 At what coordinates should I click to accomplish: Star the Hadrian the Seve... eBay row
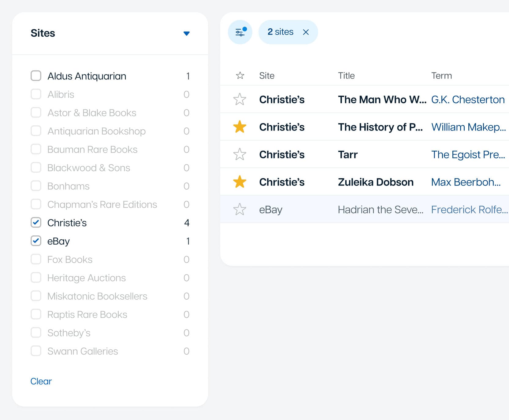tap(240, 209)
